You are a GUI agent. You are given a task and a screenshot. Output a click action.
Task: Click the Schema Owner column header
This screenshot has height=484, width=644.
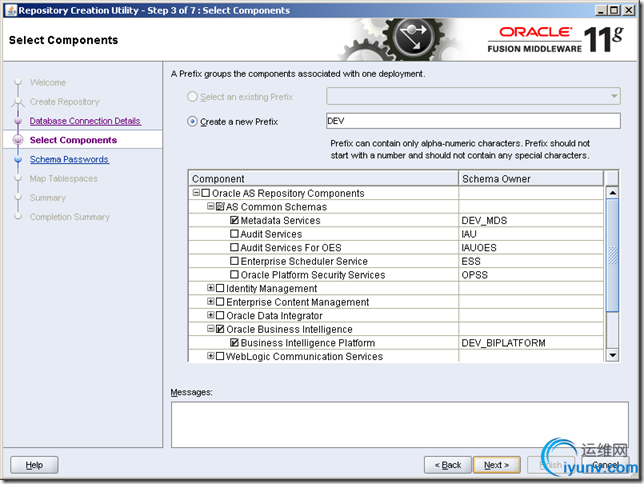[531, 179]
